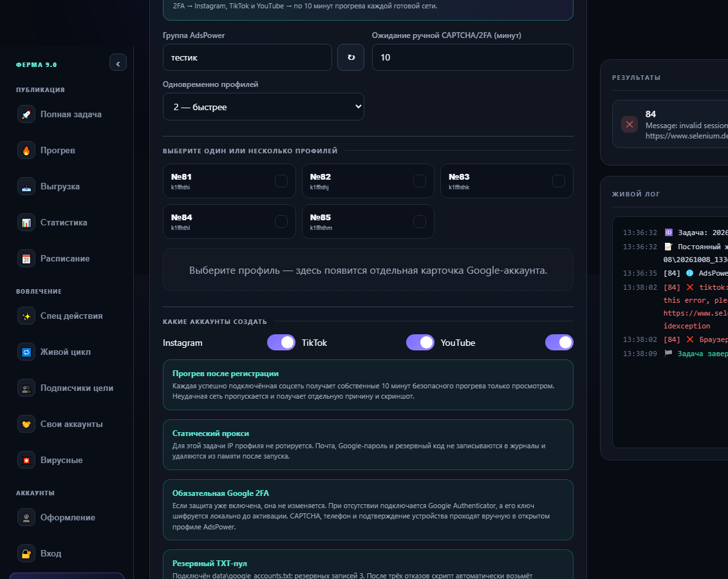The height and width of the screenshot is (579, 728).
Task: Click the Вход lock icon
Action: pos(26,553)
